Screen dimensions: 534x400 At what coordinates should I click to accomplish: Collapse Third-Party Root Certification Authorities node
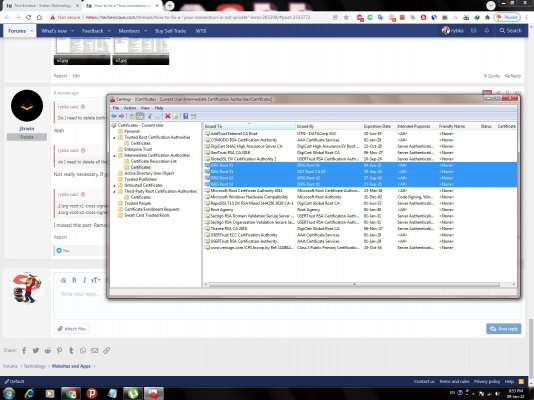tap(114, 192)
